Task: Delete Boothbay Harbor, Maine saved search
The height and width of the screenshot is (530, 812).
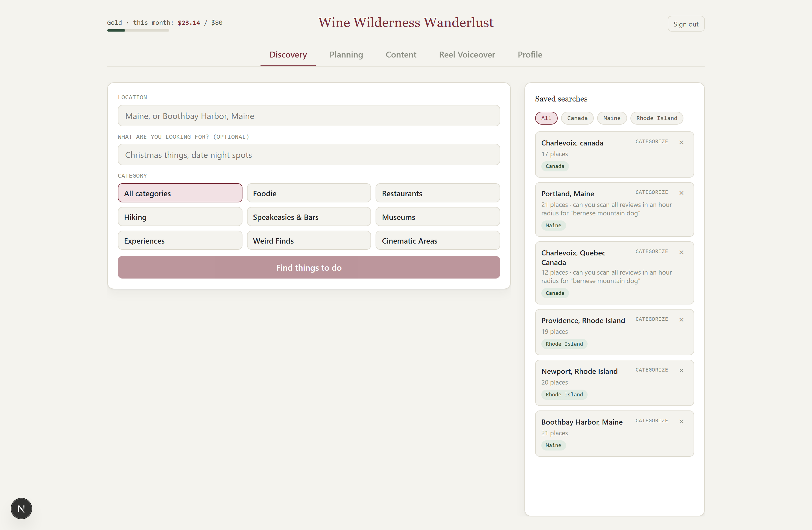Action: pos(681,421)
